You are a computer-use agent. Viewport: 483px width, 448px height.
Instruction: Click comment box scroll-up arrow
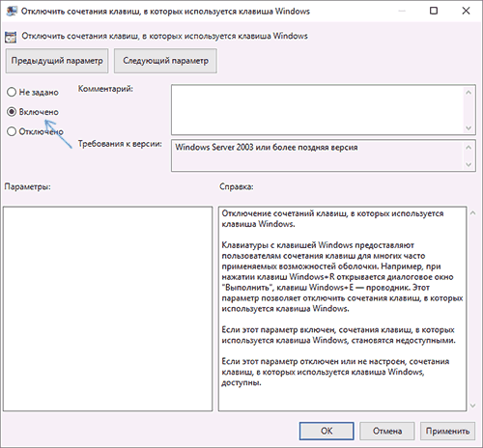click(469, 93)
